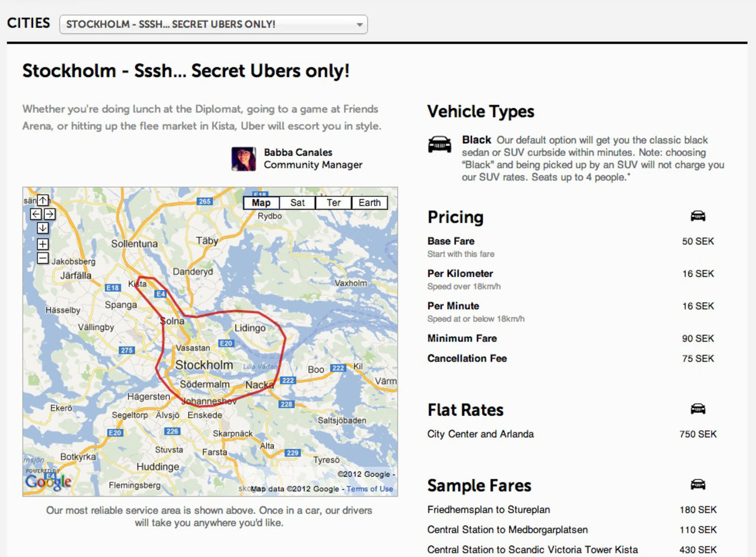Click the pan left arrow on the map
Screen dimensions: 756x557
pyautogui.click(x=34, y=214)
